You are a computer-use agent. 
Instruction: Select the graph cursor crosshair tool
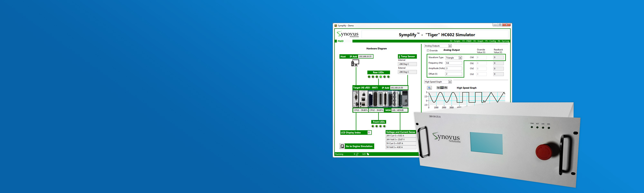(x=438, y=88)
